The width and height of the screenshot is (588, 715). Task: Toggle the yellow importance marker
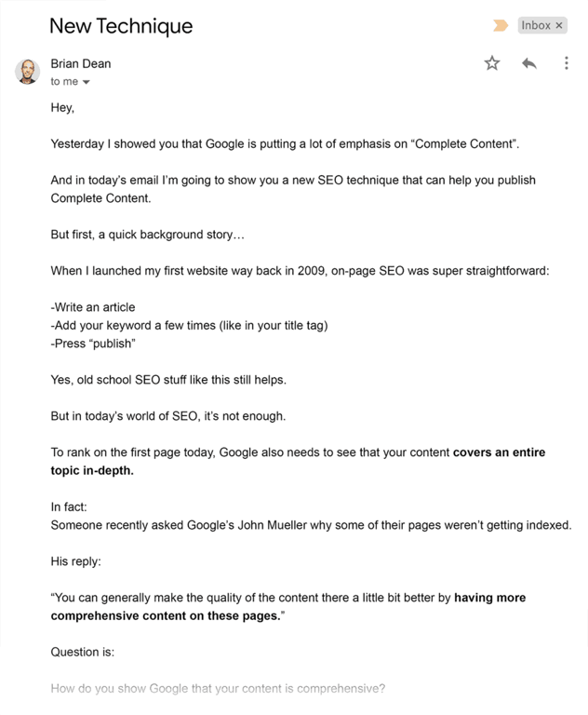[x=501, y=26]
